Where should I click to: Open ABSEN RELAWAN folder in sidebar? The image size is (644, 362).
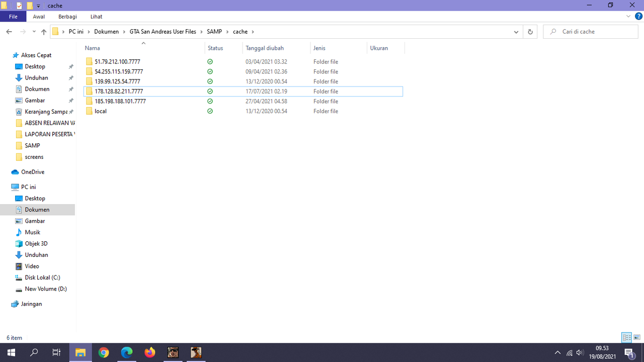49,123
